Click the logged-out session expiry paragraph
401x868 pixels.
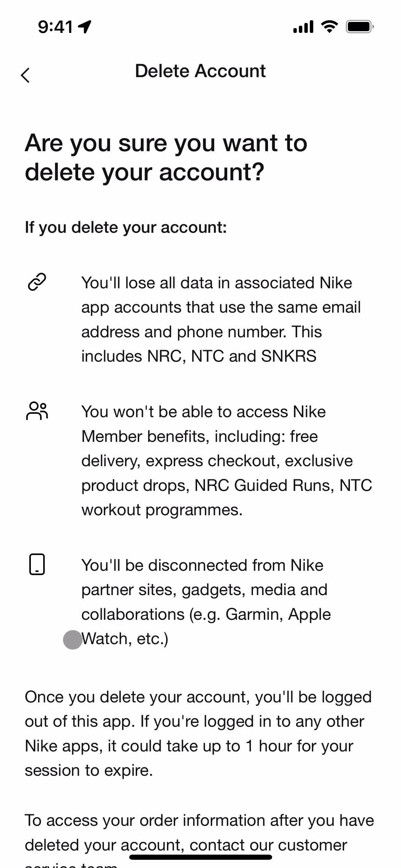[198, 733]
